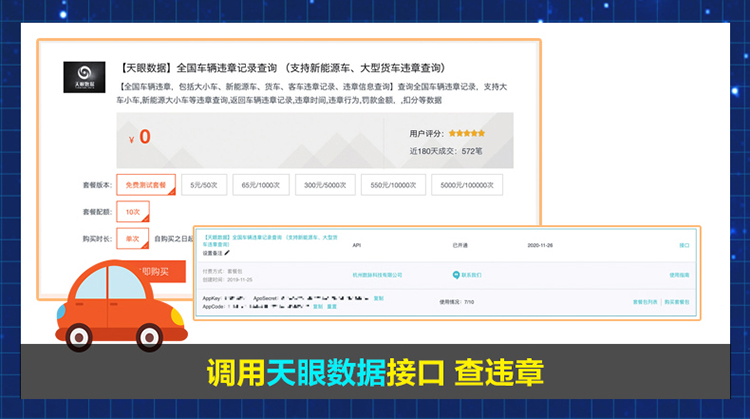
Task: Select the 65元/1000次 package option
Action: coord(261,185)
